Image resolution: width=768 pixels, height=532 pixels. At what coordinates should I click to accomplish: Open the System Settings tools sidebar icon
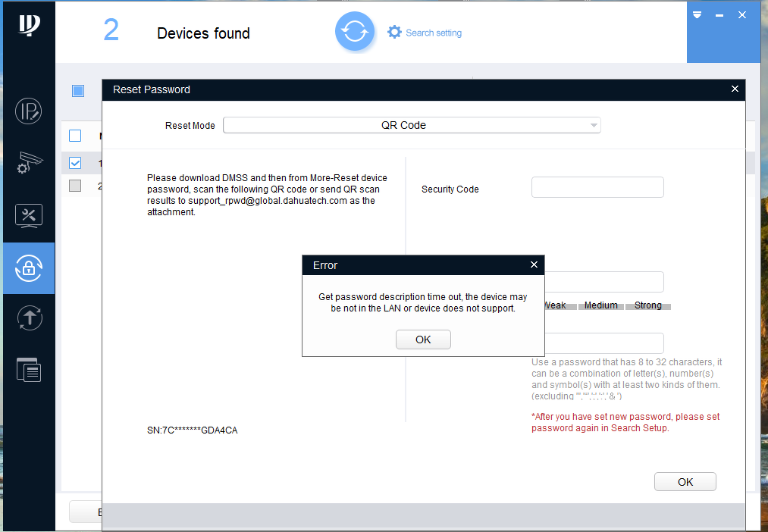tap(28, 216)
